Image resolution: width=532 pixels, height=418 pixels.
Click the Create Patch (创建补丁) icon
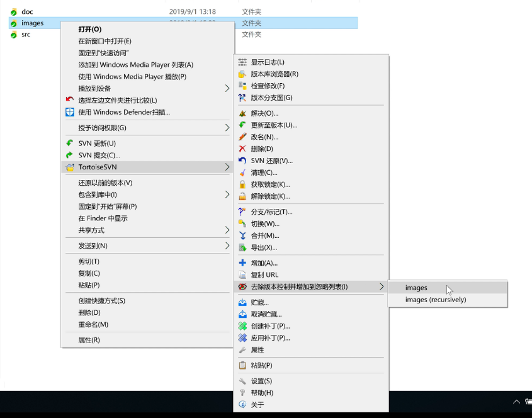pos(242,326)
